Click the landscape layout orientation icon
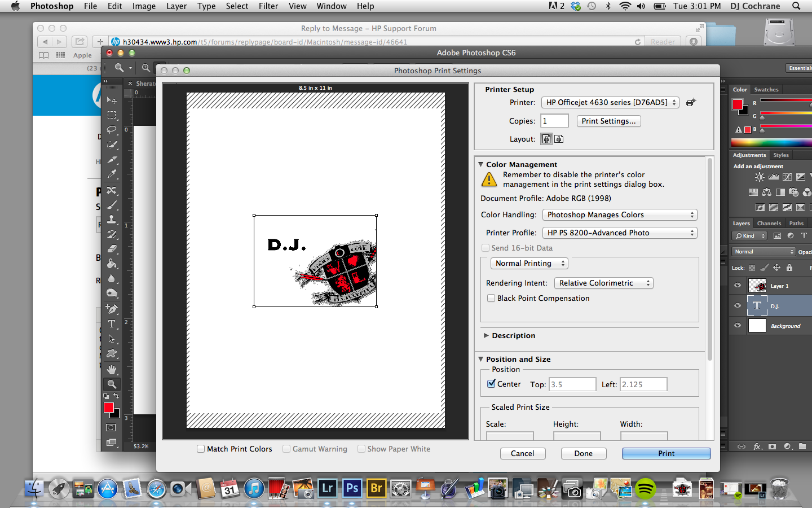This screenshot has width=812, height=508. pos(559,139)
